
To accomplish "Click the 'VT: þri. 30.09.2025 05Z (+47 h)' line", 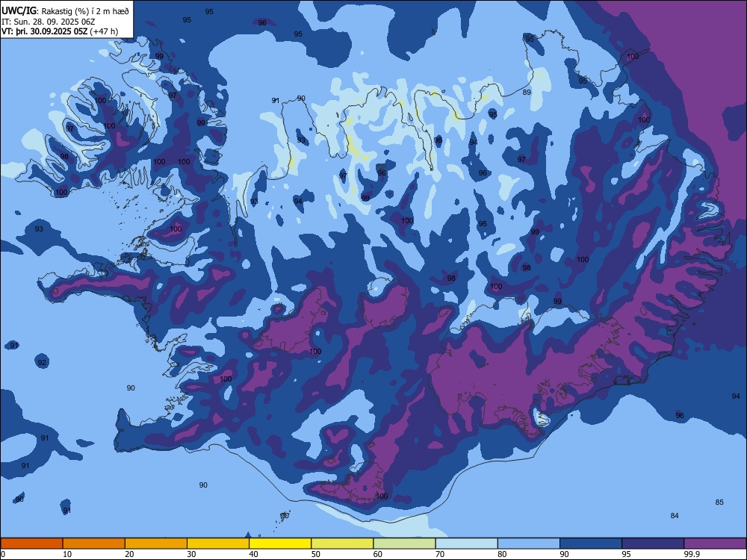I will pyautogui.click(x=60, y=31).
